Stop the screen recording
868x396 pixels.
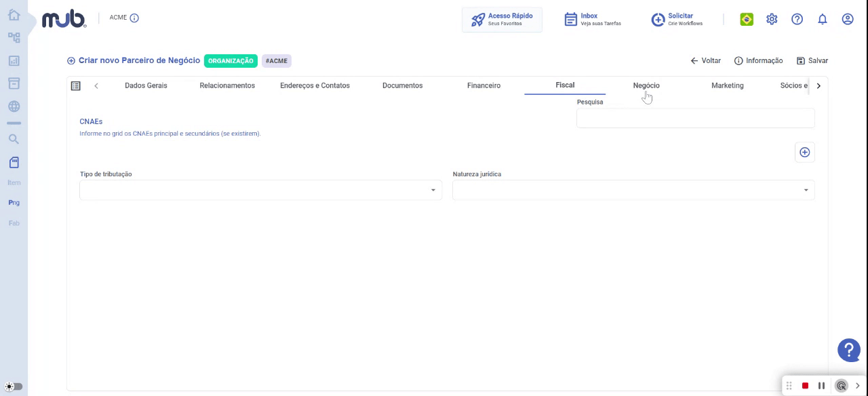(x=805, y=386)
